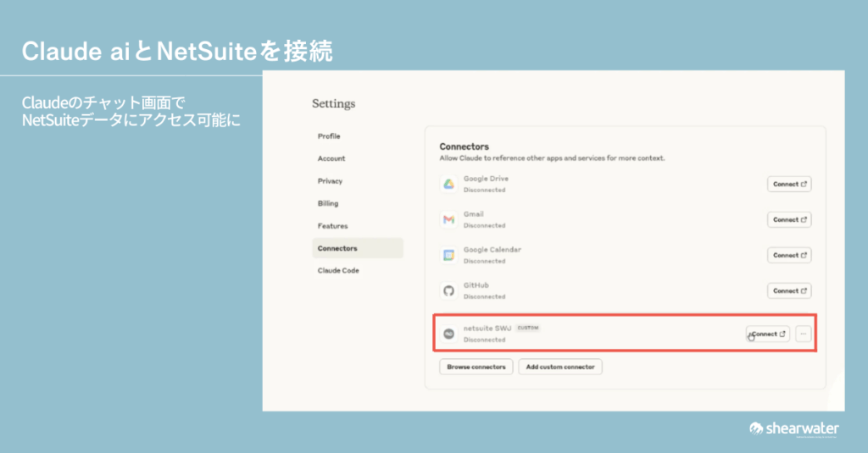Viewport: 868px width, 453px height.
Task: Click the Google Calendar connector name
Action: tap(492, 250)
